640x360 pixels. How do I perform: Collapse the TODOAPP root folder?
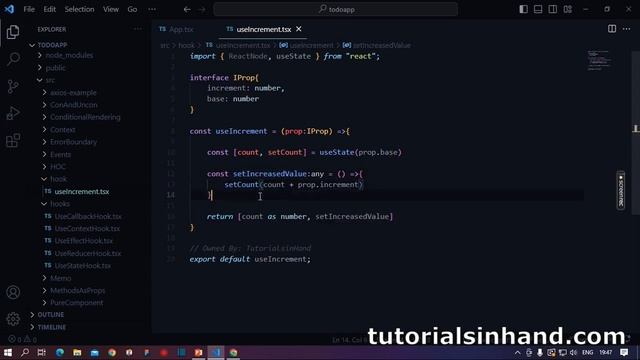pyautogui.click(x=52, y=45)
